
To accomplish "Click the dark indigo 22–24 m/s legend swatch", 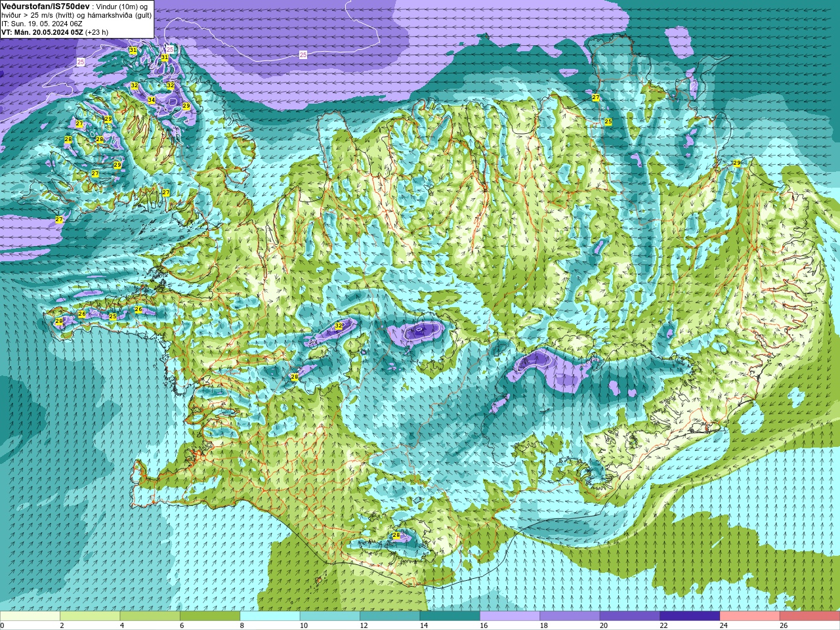I will coord(690,616).
